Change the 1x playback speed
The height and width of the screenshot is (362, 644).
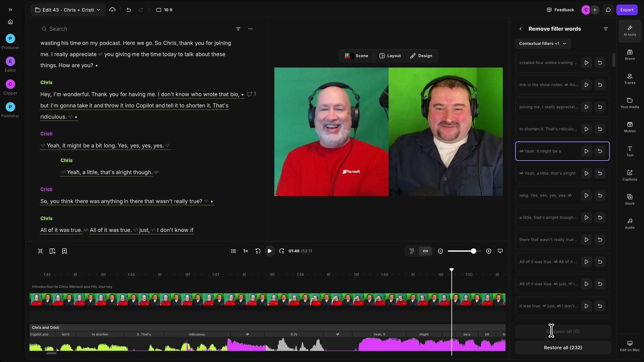245,251
